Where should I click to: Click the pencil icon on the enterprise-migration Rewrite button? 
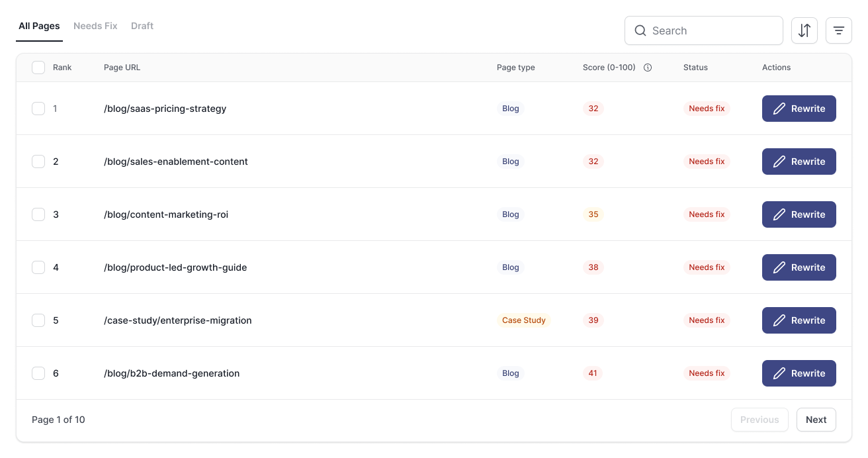point(779,320)
